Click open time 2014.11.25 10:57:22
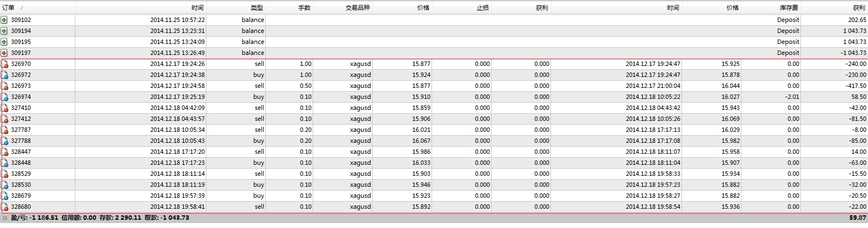 (177, 20)
